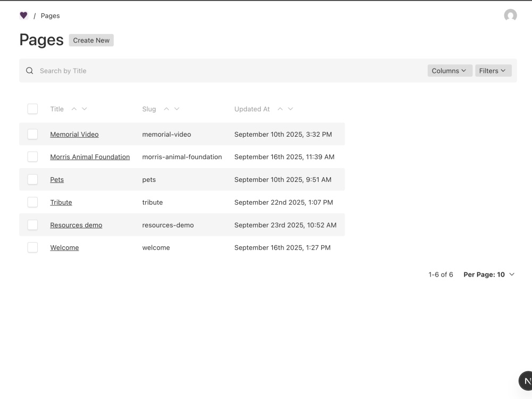Image resolution: width=532 pixels, height=399 pixels.
Task: Click the Slug column header label
Action: (149, 109)
